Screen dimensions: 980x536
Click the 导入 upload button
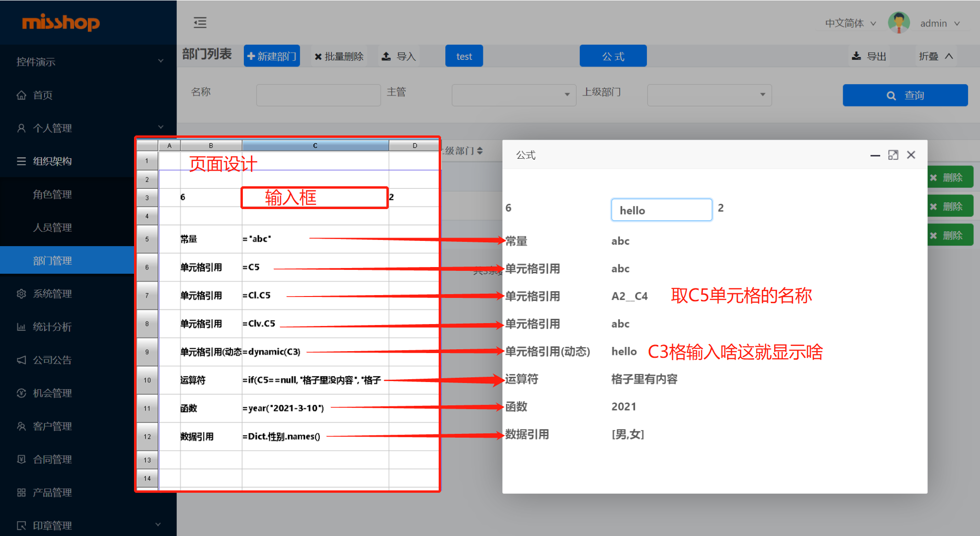[x=399, y=56]
